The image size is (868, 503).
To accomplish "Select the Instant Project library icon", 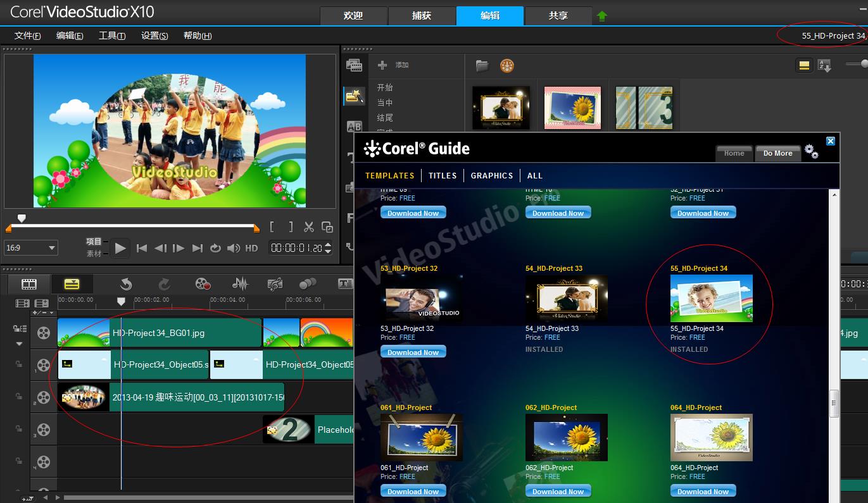I will point(354,96).
